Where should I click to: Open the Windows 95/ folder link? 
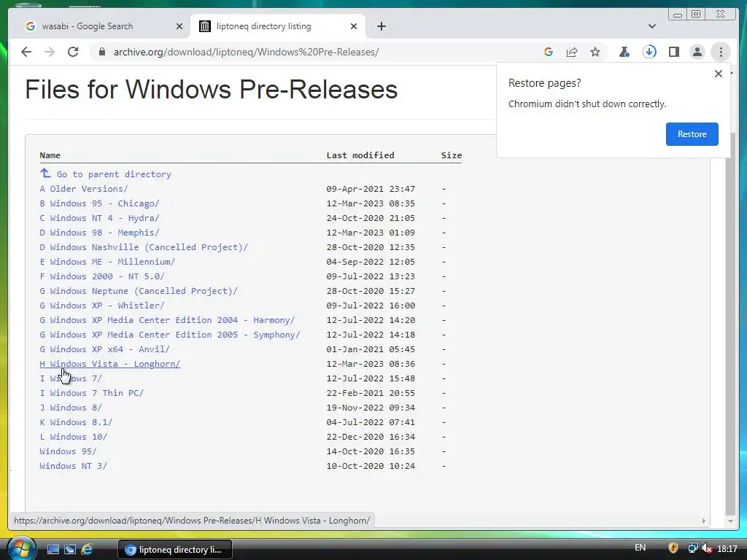[68, 451]
